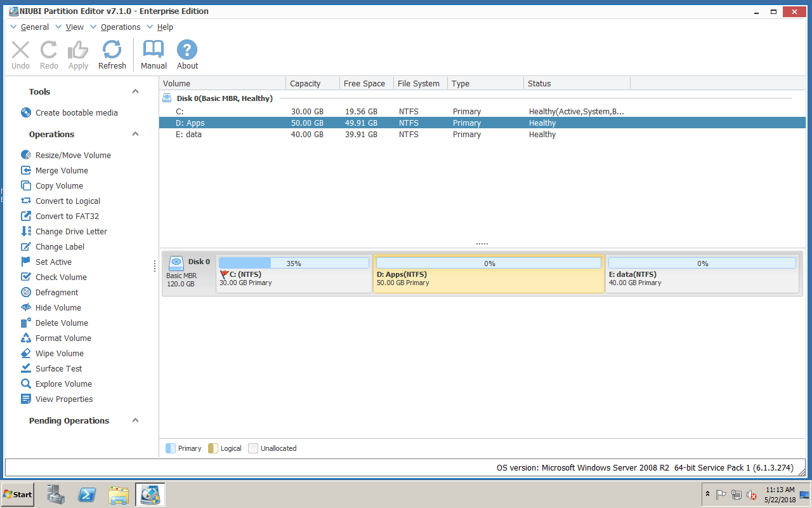The width and height of the screenshot is (812, 508).
Task: Collapse the Operations section chevron
Action: (135, 134)
